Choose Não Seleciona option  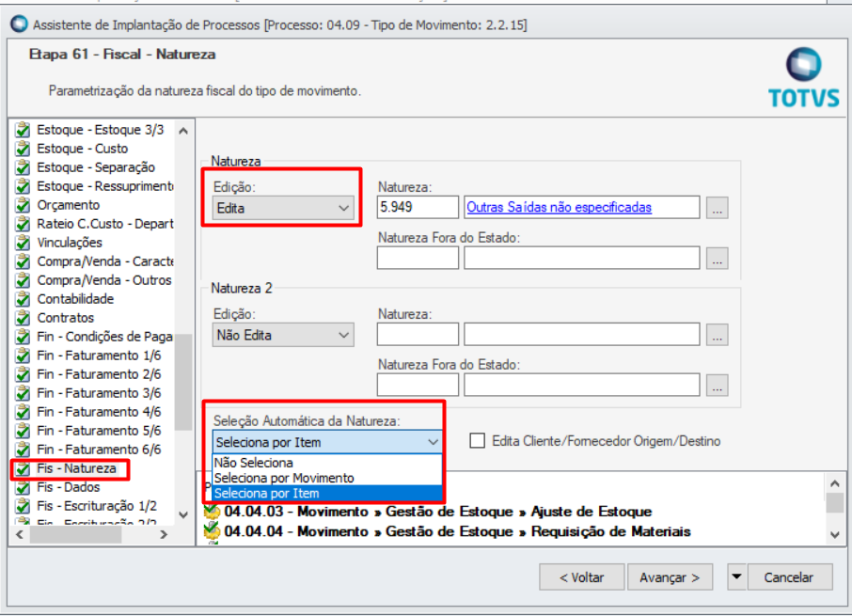point(327,463)
